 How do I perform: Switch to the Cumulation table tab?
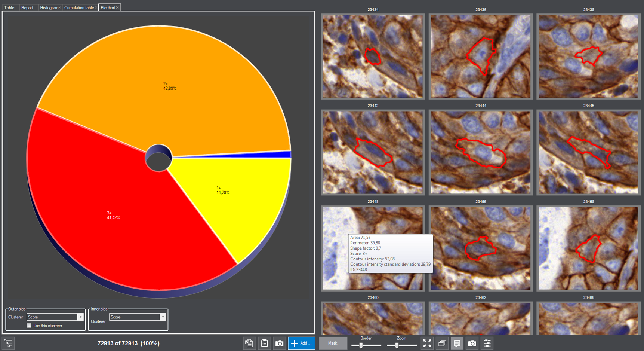point(79,8)
